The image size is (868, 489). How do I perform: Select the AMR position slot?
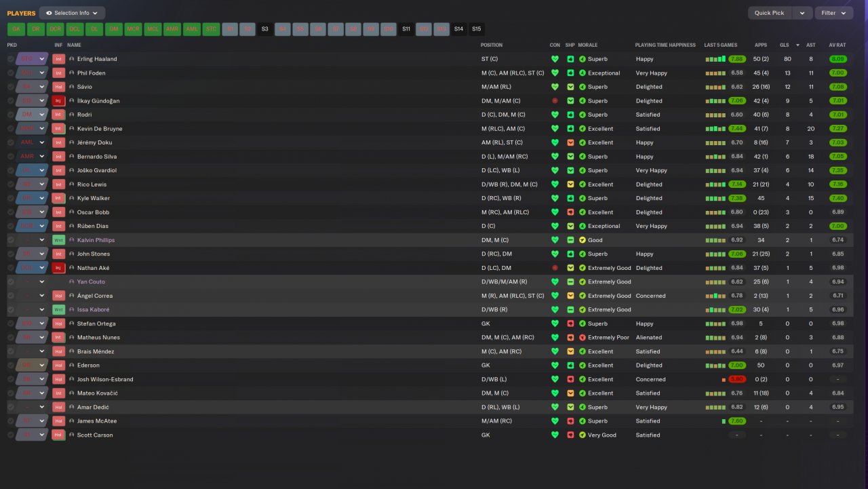(x=172, y=29)
